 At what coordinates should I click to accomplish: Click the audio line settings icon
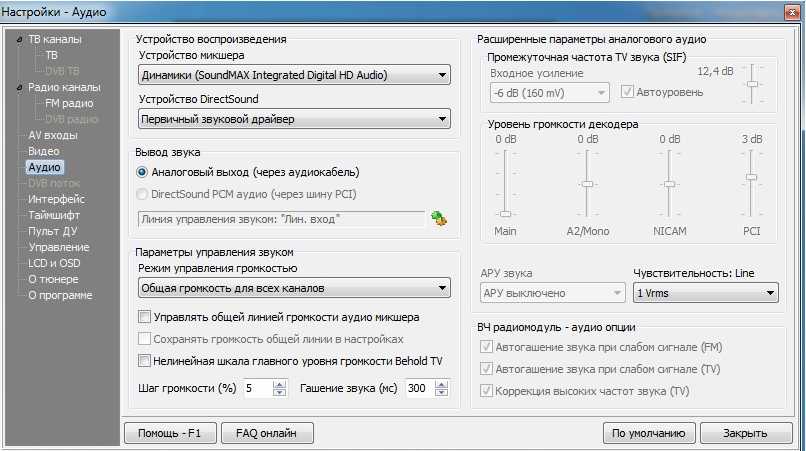click(438, 218)
